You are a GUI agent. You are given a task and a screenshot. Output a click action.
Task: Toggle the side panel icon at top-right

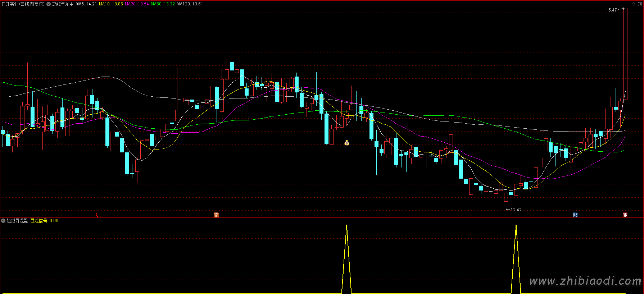[639, 4]
